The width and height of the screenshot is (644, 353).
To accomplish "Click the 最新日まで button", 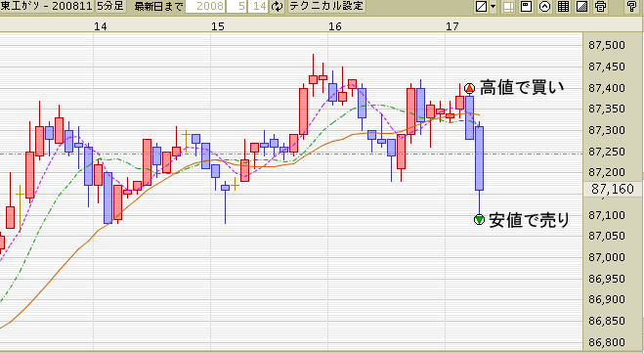I will tap(158, 6).
